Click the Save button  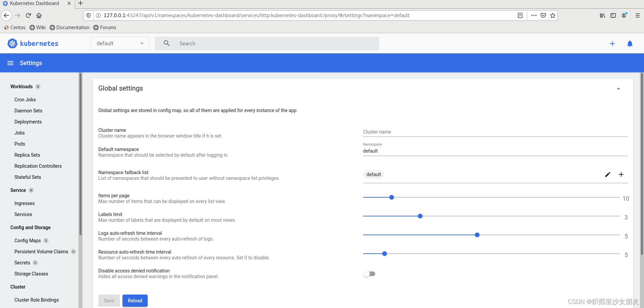pos(109,301)
